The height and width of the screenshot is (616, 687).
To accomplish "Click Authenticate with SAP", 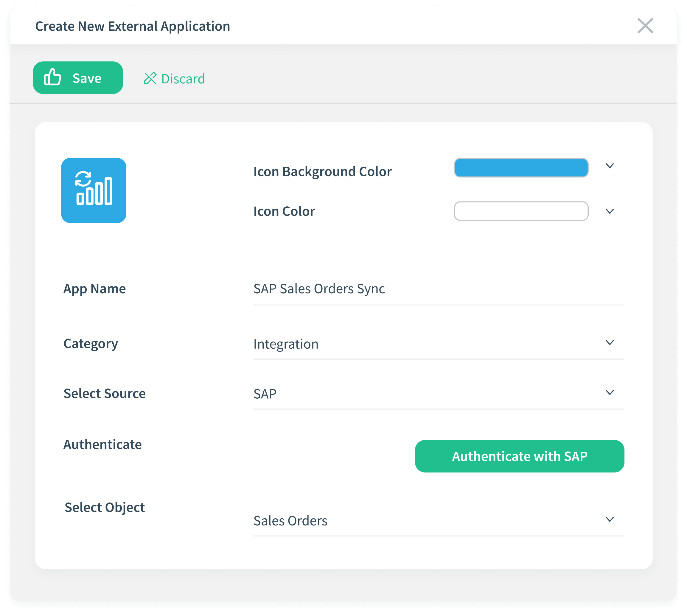I will pos(519,456).
